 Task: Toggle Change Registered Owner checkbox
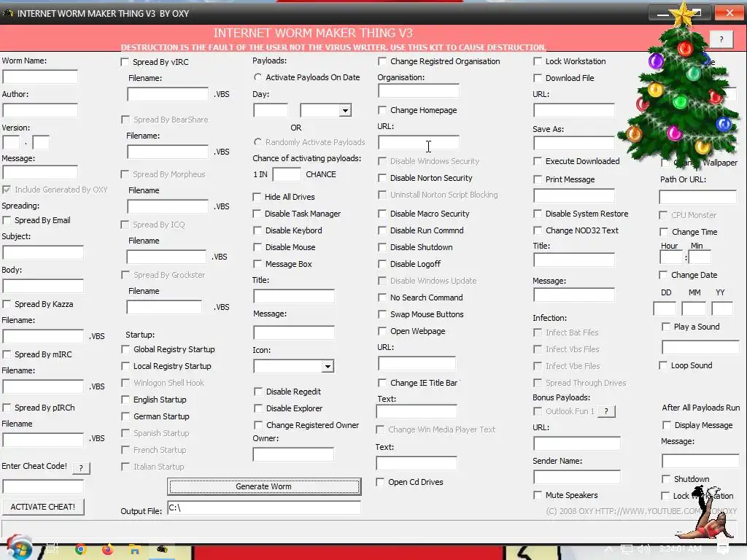[258, 425]
